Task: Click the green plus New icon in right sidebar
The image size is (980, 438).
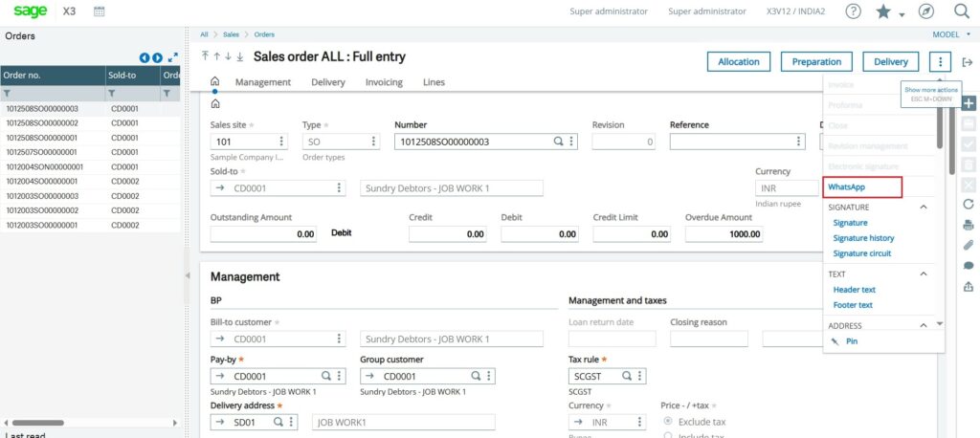Action: coord(969,103)
